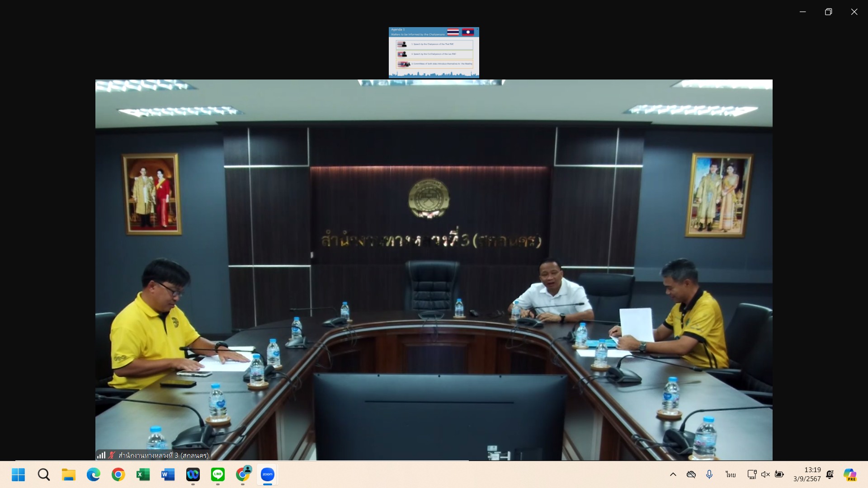Viewport: 868px width, 488px height.
Task: Click the microphone in-use tray icon
Action: point(709,474)
